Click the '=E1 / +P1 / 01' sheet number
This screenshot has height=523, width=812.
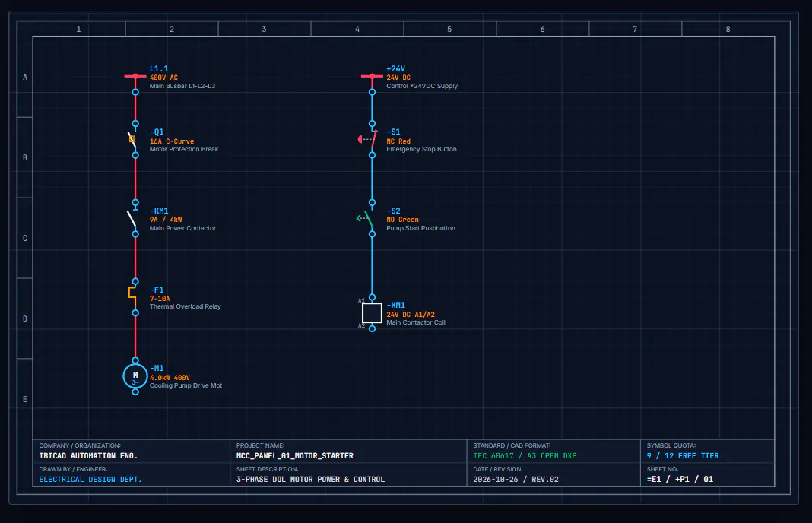pyautogui.click(x=680, y=480)
